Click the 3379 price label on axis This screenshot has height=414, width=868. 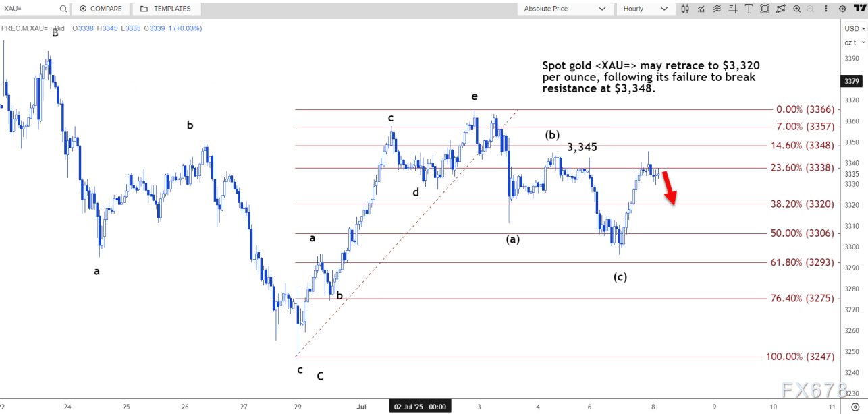[851, 82]
